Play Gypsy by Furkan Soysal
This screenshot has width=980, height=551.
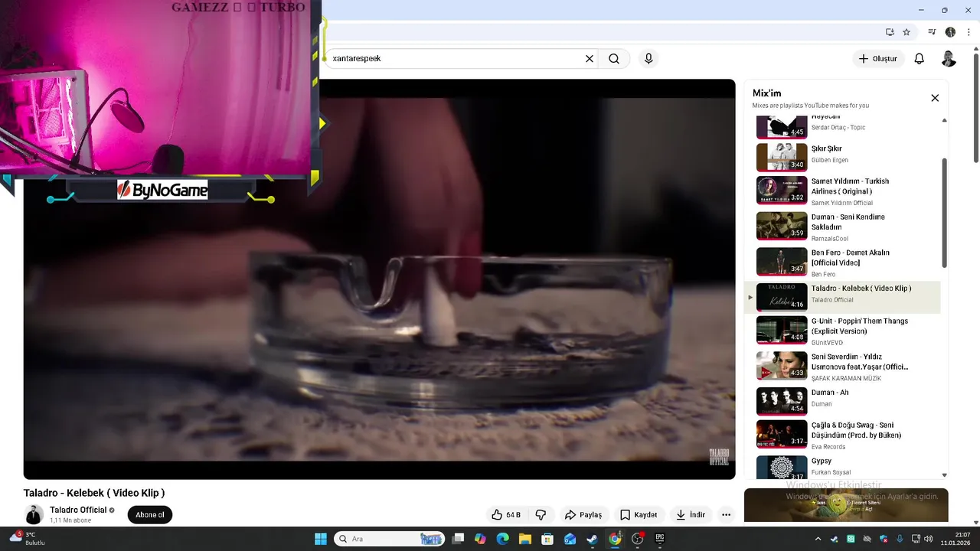point(842,467)
